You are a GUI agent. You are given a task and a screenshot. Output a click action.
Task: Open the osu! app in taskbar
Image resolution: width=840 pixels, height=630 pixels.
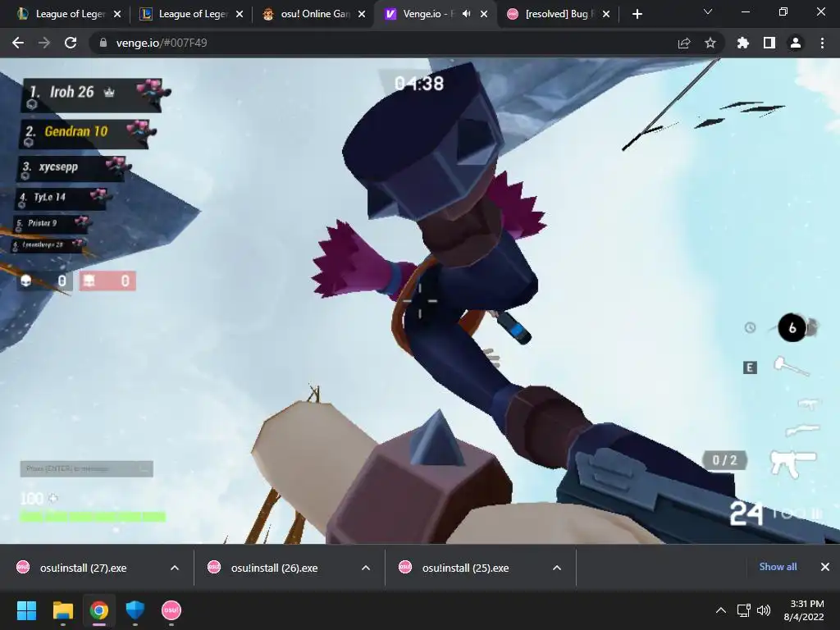(171, 610)
